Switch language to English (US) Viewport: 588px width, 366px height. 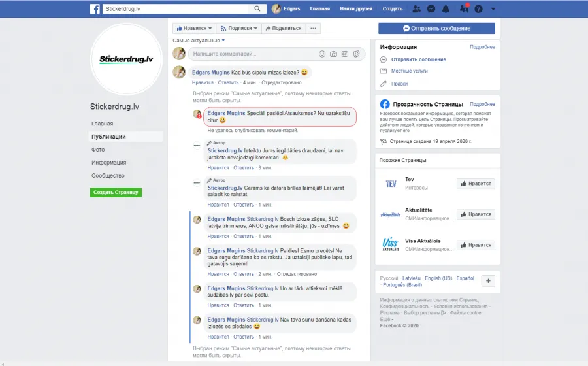(x=438, y=278)
